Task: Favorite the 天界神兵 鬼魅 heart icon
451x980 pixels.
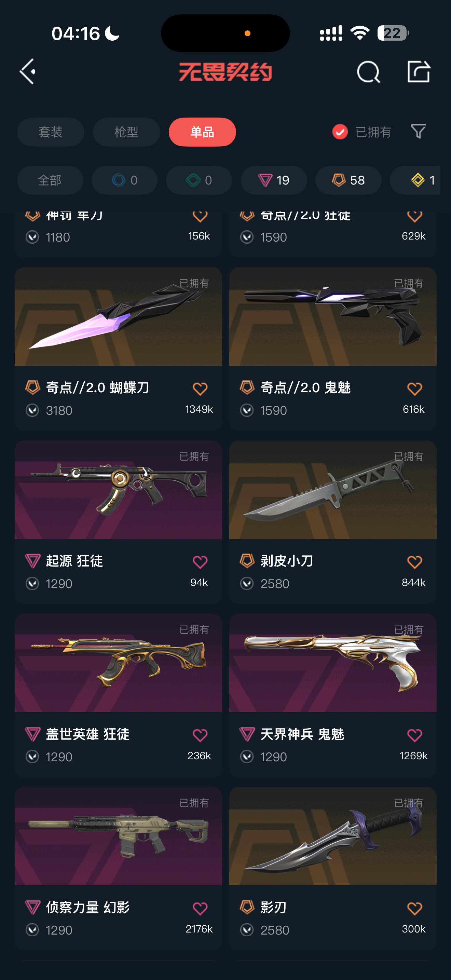Action: click(x=414, y=735)
